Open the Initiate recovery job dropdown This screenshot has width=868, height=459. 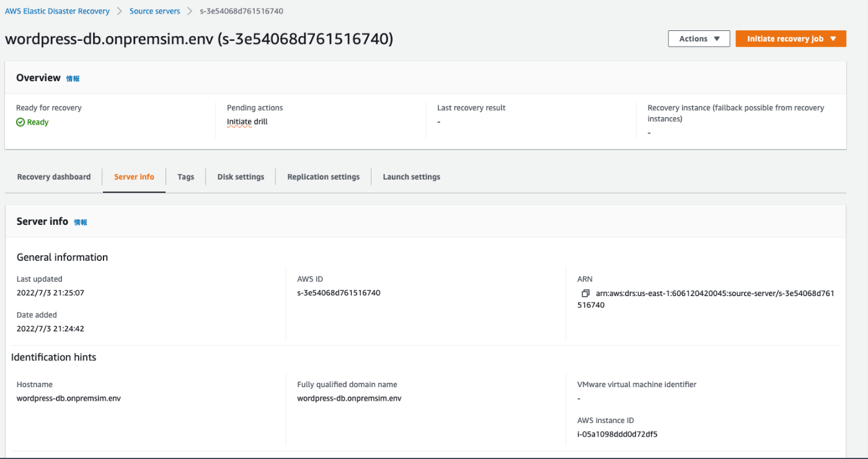pyautogui.click(x=790, y=38)
